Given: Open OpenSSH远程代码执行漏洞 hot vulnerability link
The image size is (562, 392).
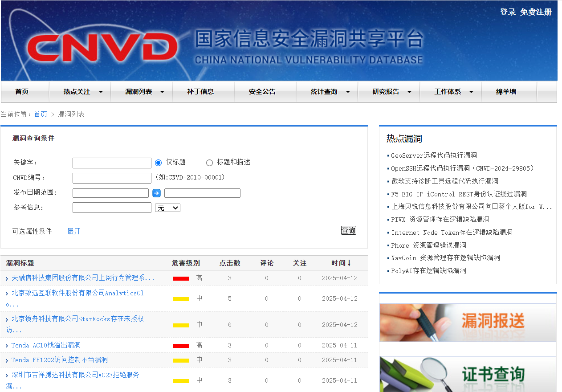Looking at the screenshot, I should [x=462, y=168].
